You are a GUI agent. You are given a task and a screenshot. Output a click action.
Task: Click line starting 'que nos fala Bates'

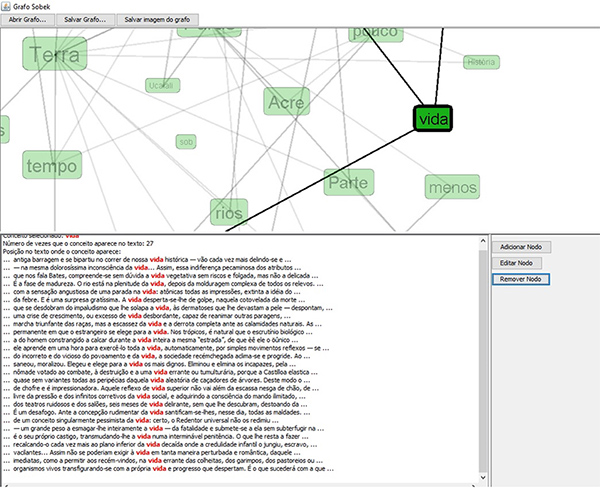coord(161,276)
